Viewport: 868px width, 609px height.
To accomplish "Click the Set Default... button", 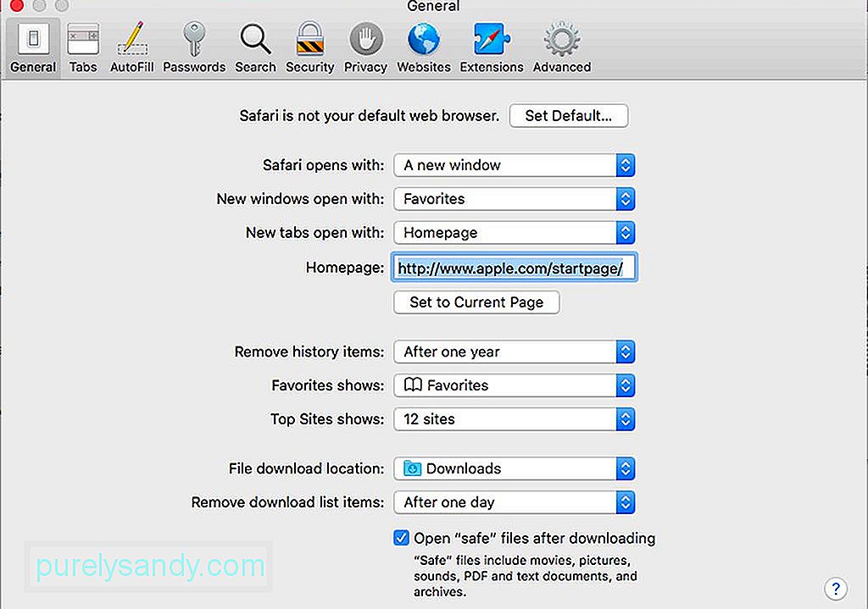I will [x=569, y=115].
